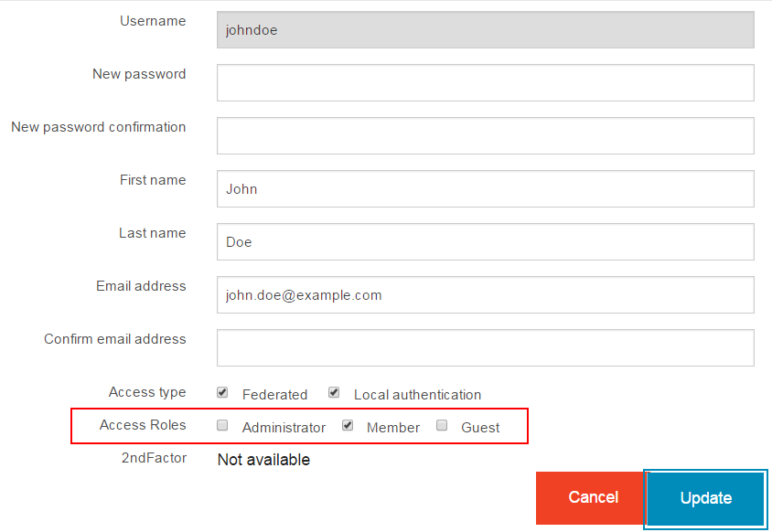Click the Administrator label text

click(x=284, y=428)
